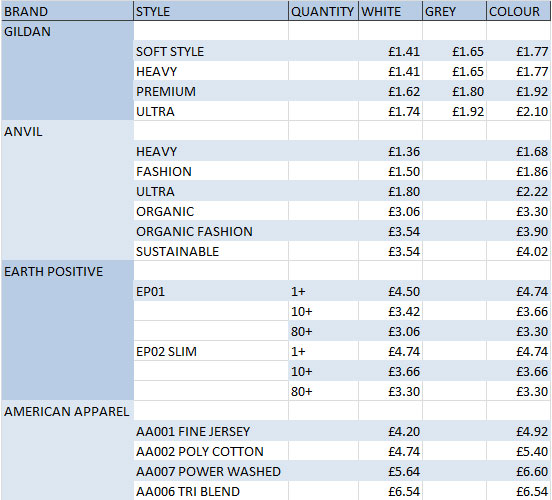Image resolution: width=552 pixels, height=500 pixels.
Task: Select the SUSTAINABLE style cell
Action: 211,251
